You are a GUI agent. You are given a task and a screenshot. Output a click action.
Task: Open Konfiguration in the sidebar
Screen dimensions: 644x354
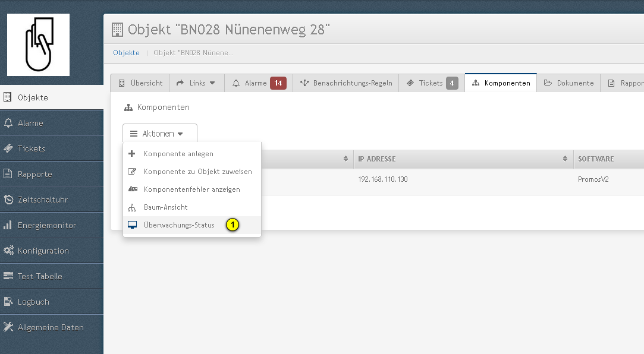(52, 251)
